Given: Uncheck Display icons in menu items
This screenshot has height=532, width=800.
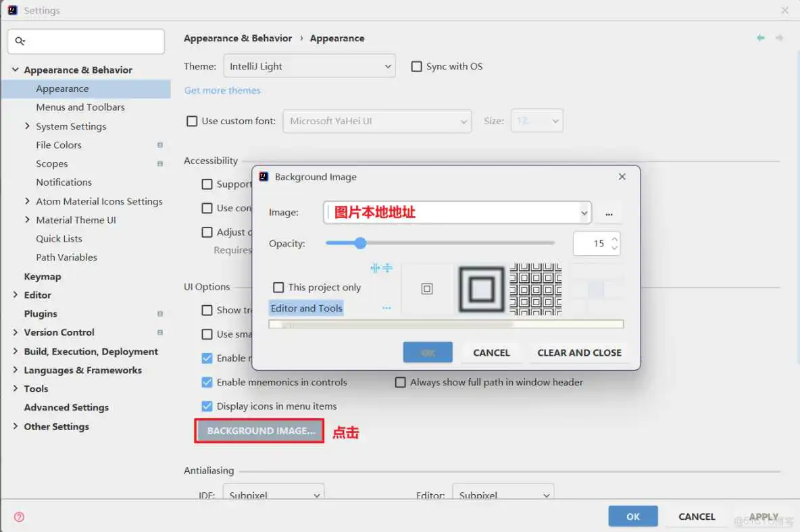Looking at the screenshot, I should 207,406.
